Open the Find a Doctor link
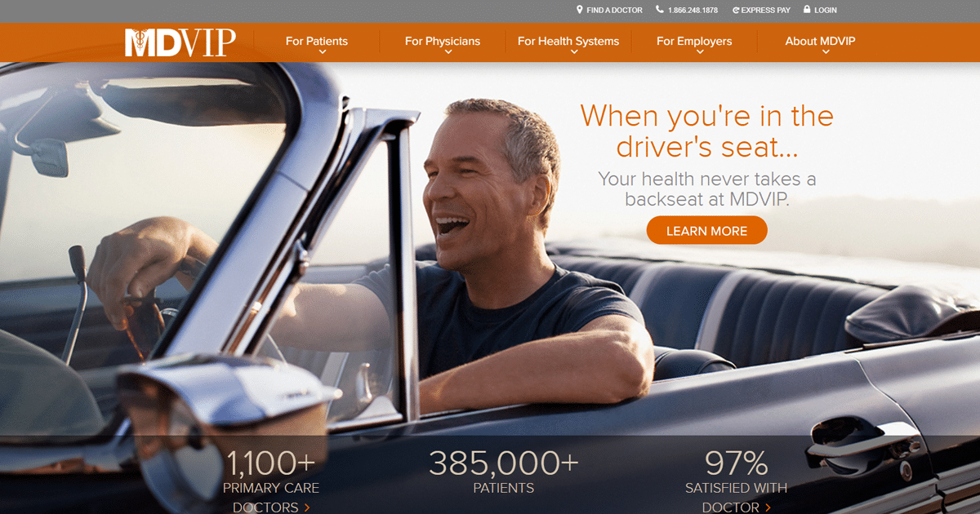This screenshot has height=514, width=980. pyautogui.click(x=611, y=11)
